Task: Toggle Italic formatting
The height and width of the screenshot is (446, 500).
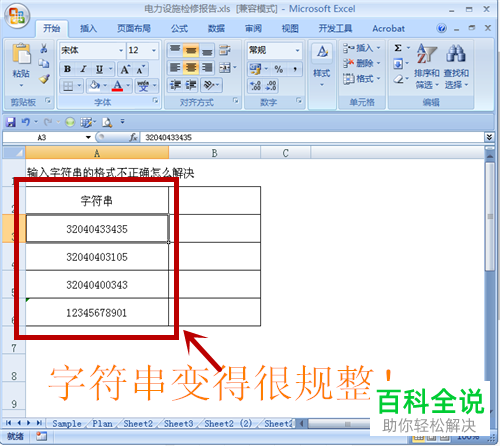Action: 83,69
